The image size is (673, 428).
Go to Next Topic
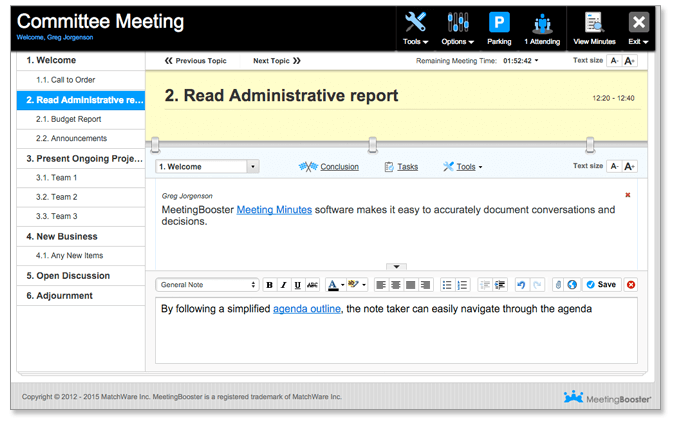click(277, 61)
